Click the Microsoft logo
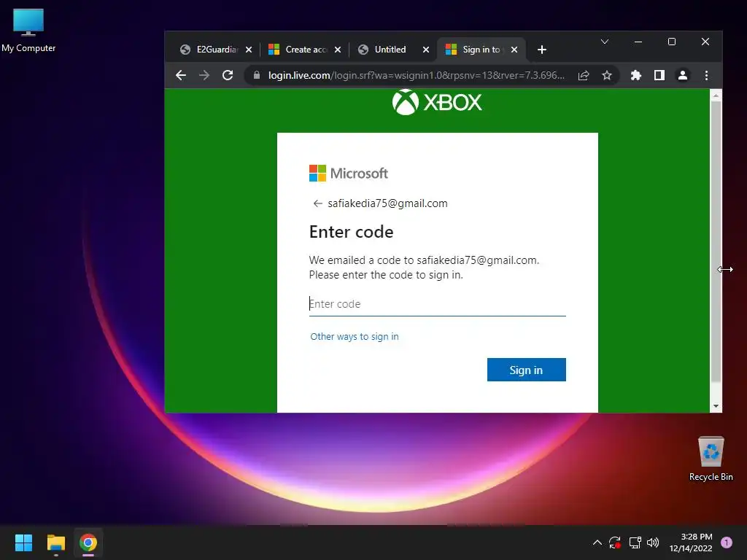Viewport: 747px width, 560px height. (x=348, y=174)
